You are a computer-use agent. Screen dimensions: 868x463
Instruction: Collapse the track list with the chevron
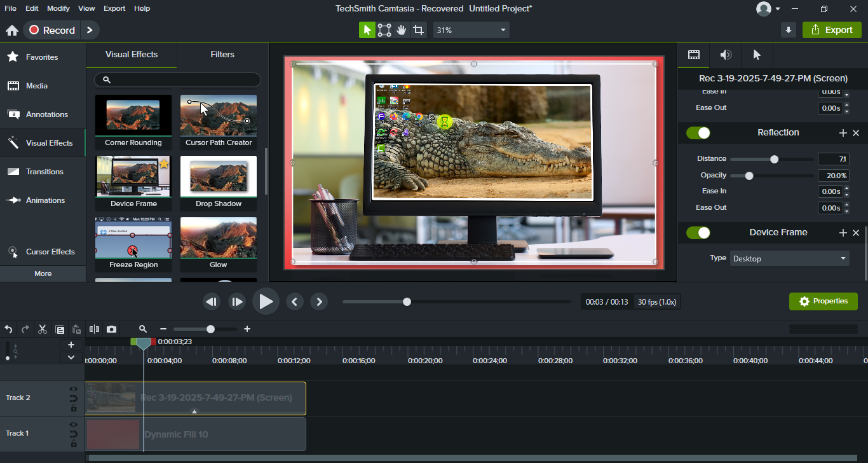[x=71, y=357]
